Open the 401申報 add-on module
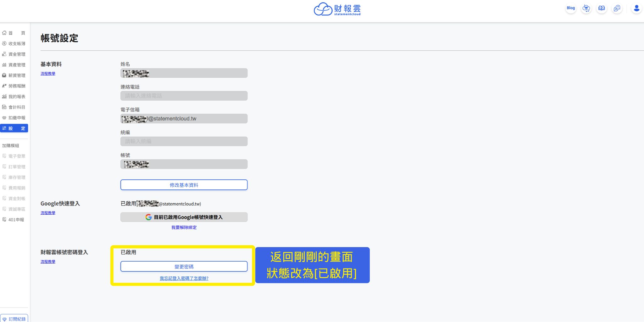The height and width of the screenshot is (322, 644). [14, 220]
